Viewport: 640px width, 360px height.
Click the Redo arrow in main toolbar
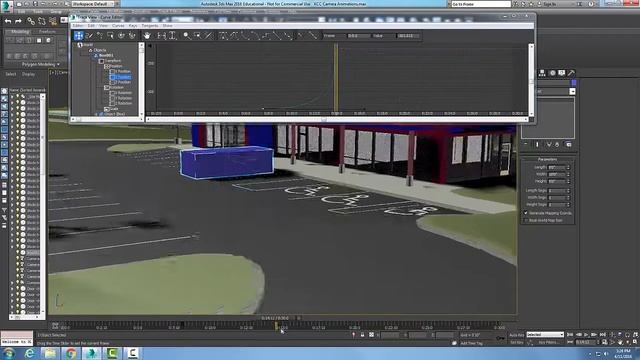pos(18,21)
